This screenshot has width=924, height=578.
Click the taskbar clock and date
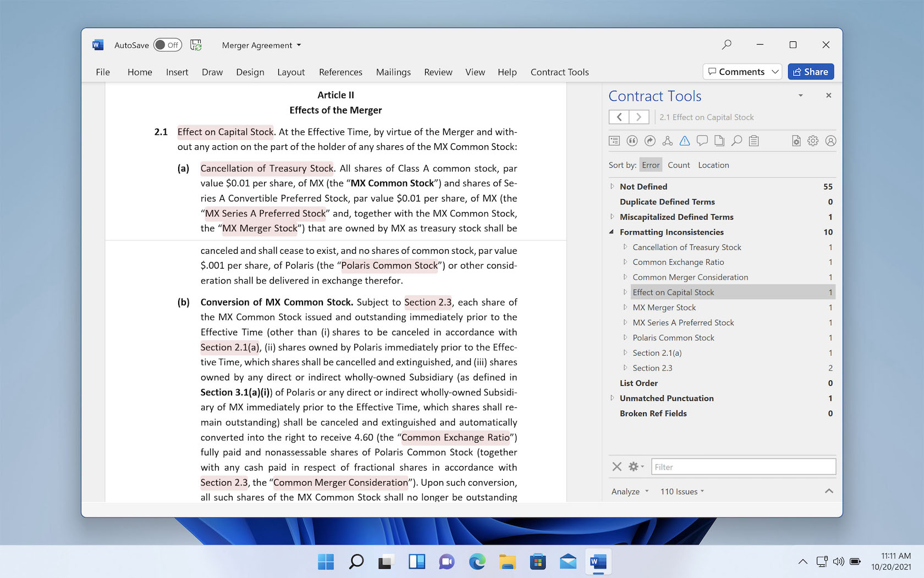tap(891, 561)
